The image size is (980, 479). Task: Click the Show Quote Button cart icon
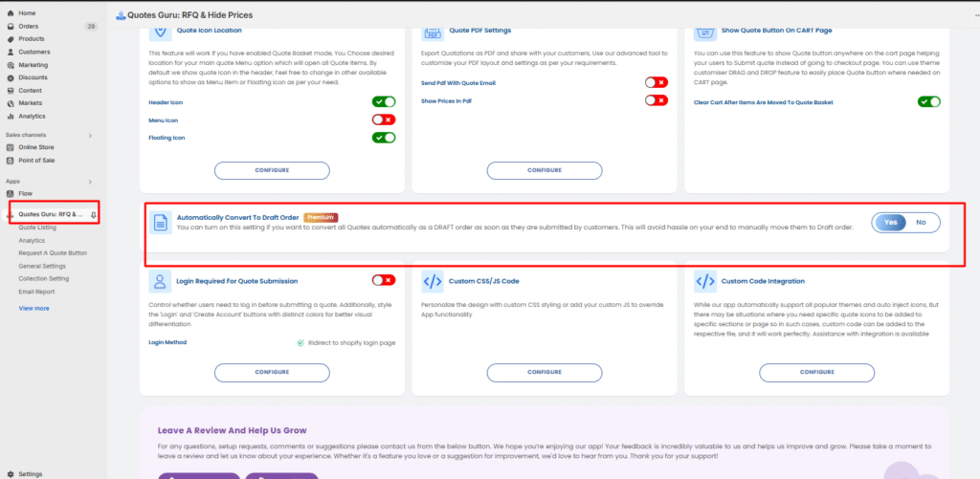705,32
